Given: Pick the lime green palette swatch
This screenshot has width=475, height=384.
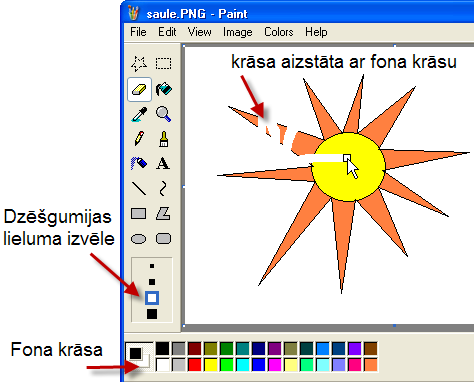Looking at the screenshot, I should pyautogui.click(x=227, y=365).
